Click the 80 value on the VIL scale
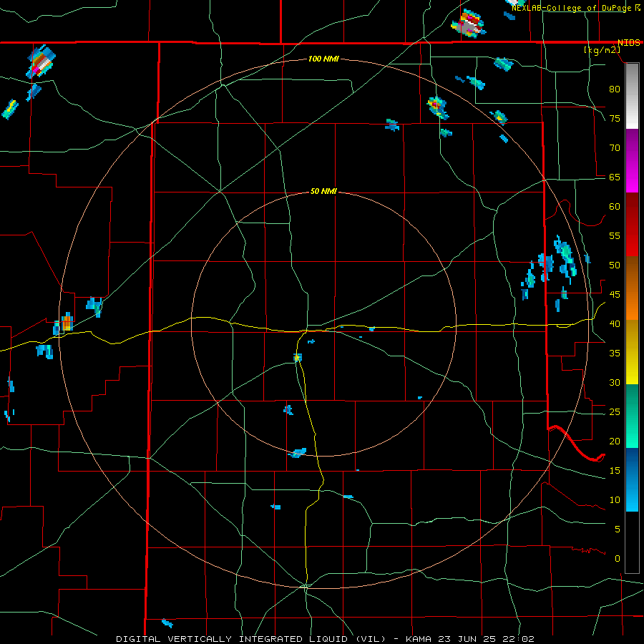 (615, 89)
